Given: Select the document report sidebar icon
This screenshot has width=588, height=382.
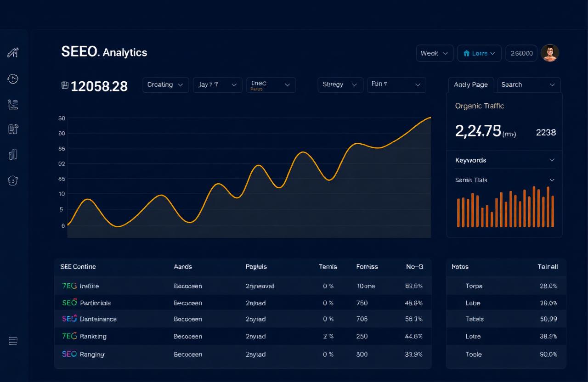Looking at the screenshot, I should pyautogui.click(x=13, y=129).
